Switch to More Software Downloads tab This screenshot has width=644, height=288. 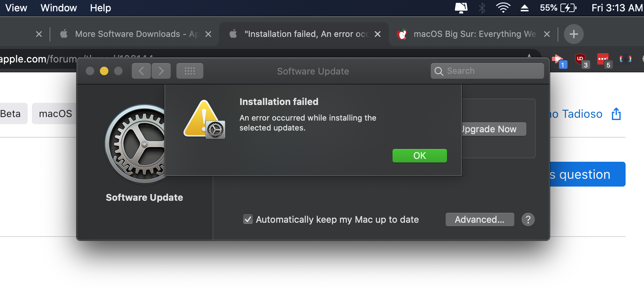131,34
